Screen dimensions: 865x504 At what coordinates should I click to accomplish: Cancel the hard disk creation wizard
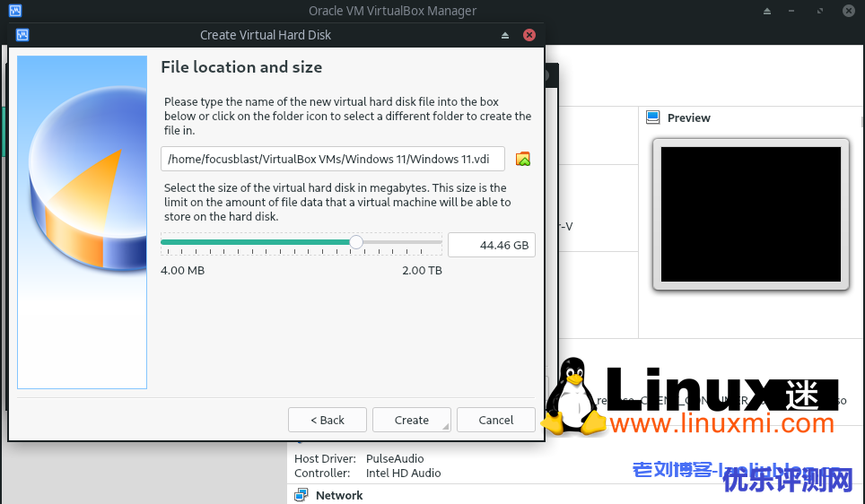click(496, 420)
